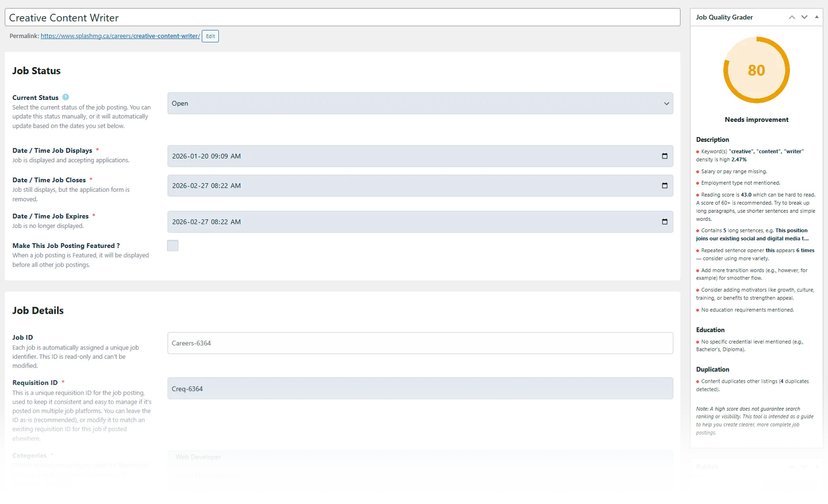Open the creative-content-writer permalink
Image resolution: width=828 pixels, height=504 pixels.
[x=120, y=36]
